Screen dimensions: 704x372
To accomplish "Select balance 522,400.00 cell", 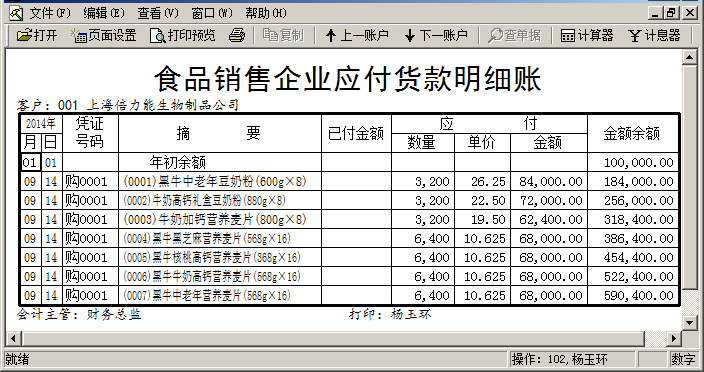I will click(x=633, y=276).
